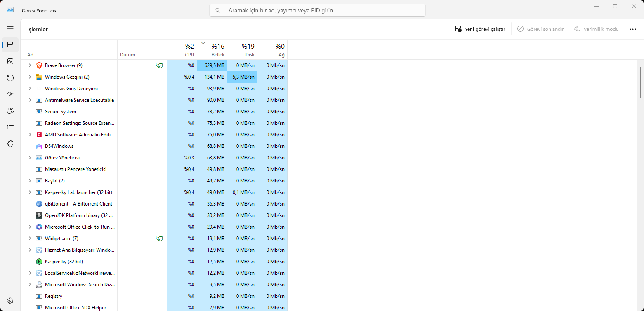Click the Görev Yöneticisi process icon
The image size is (644, 311).
point(39,157)
